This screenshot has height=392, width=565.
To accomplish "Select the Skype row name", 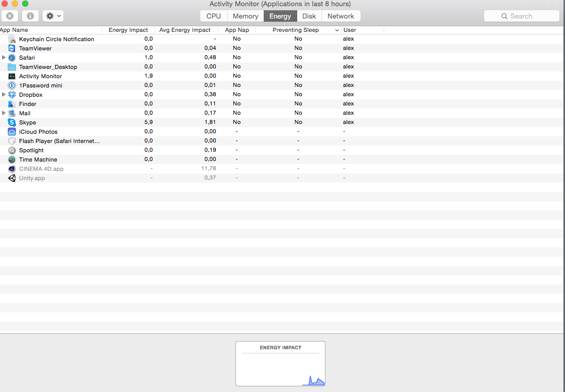I will 27,122.
